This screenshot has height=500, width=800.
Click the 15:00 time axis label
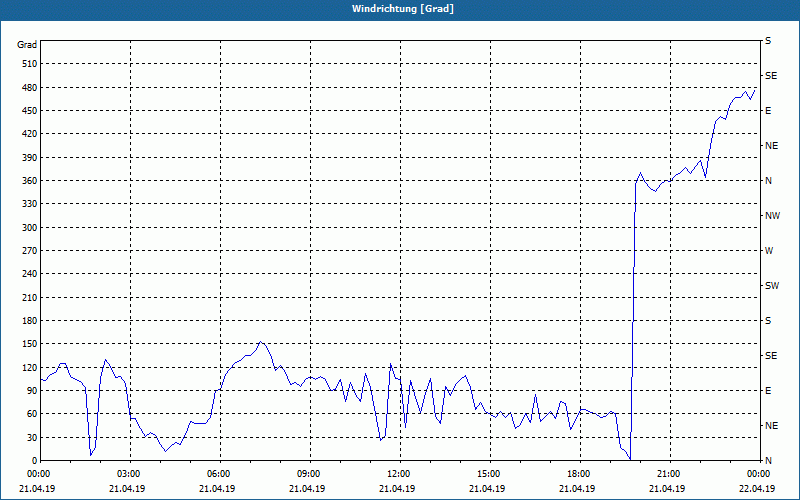[x=490, y=473]
